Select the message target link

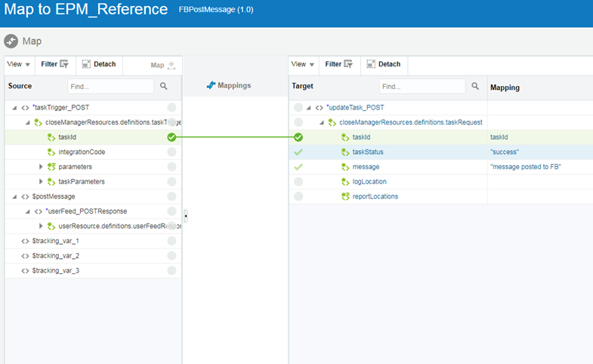point(366,167)
